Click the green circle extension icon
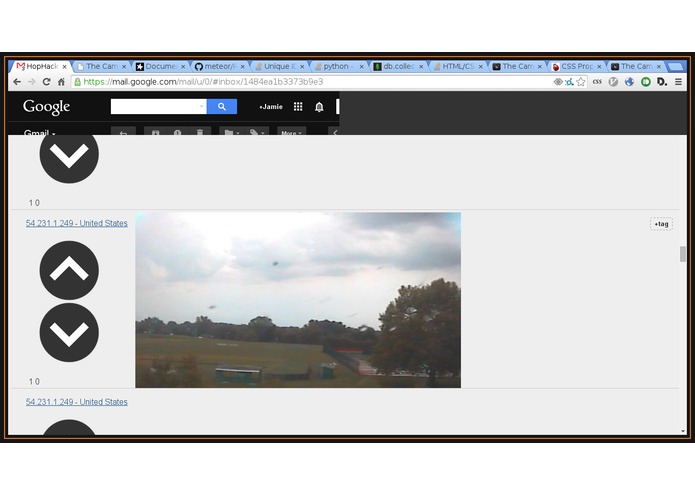695x494 pixels. (x=646, y=82)
